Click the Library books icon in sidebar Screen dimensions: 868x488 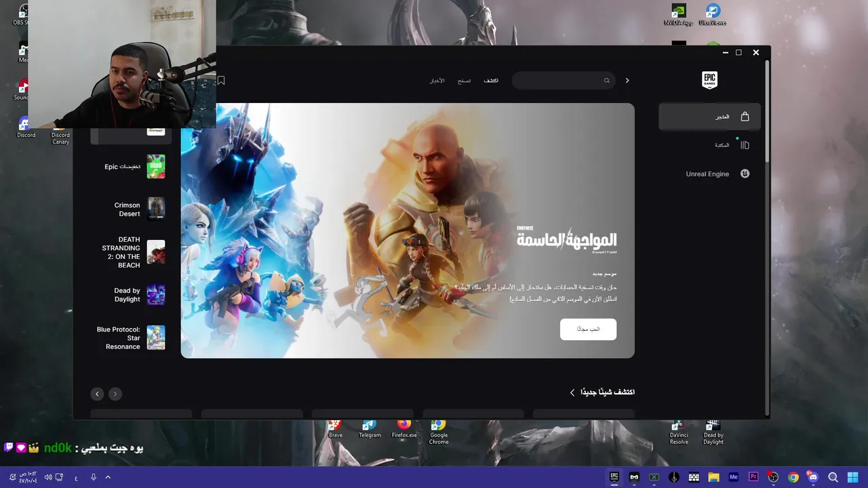pos(745,145)
